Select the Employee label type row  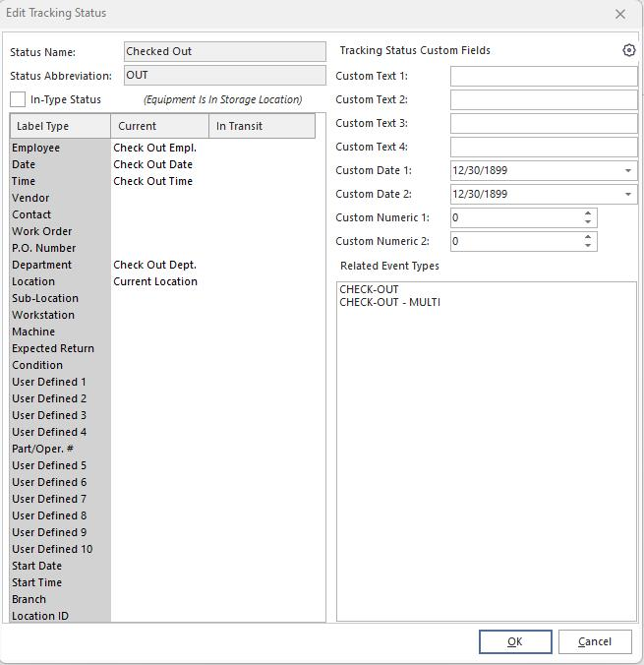36,148
